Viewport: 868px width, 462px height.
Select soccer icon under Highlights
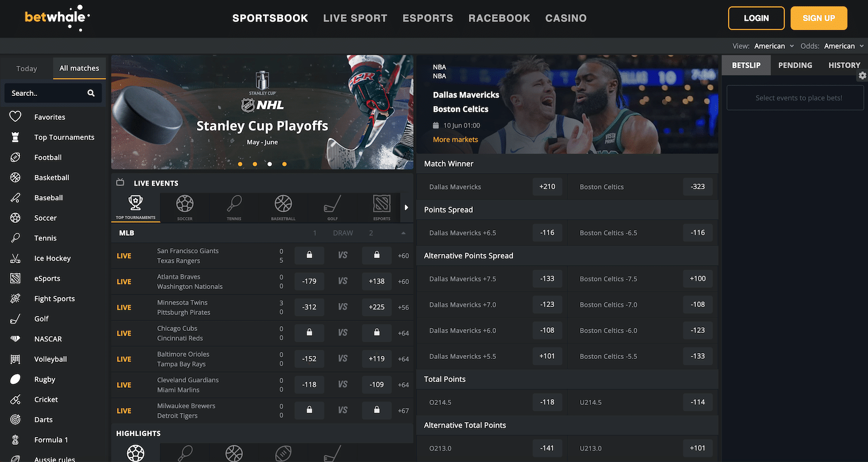coord(136,453)
